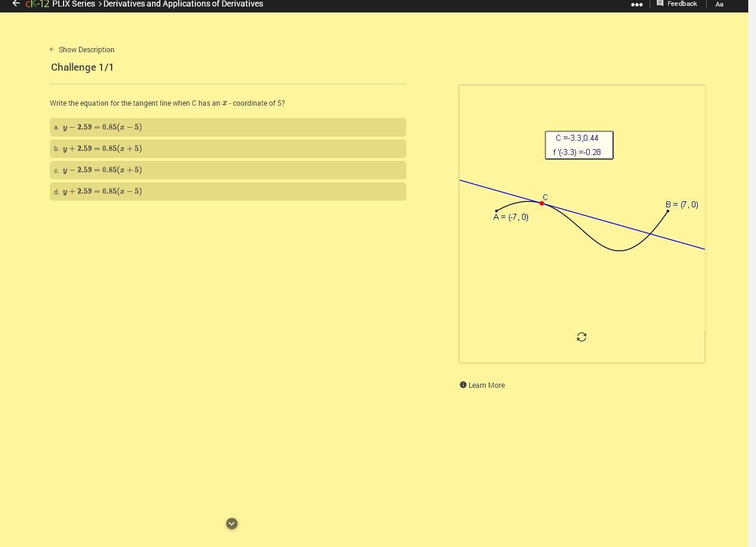Select answer d: y + 2.59 = 0.85(x − 5)
This screenshot has width=756, height=547.
coord(228,191)
